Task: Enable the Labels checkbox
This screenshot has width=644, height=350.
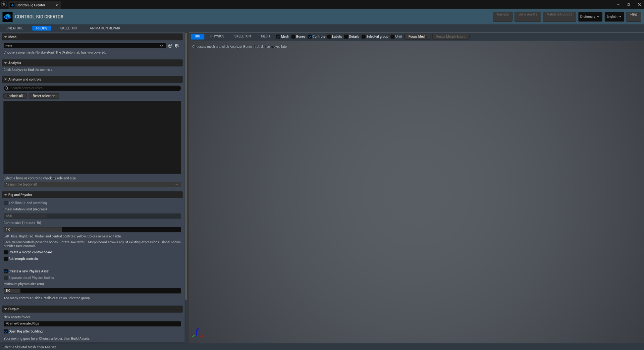Action: pyautogui.click(x=329, y=37)
